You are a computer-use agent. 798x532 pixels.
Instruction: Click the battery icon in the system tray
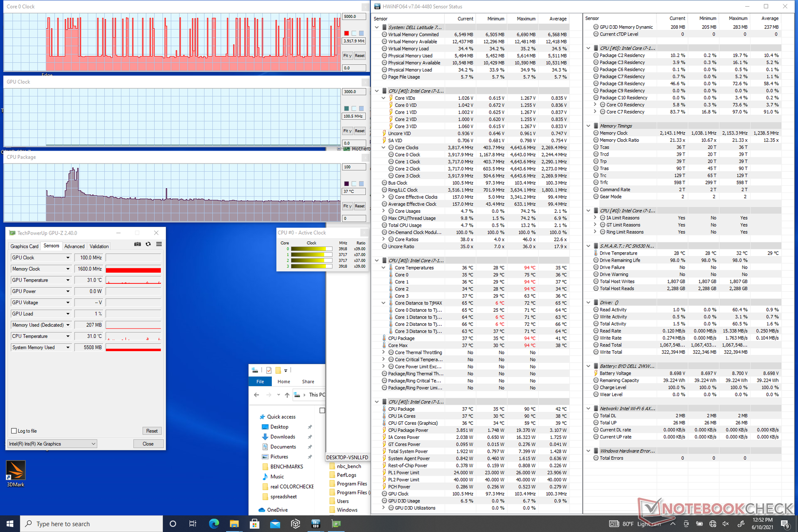pos(699,524)
